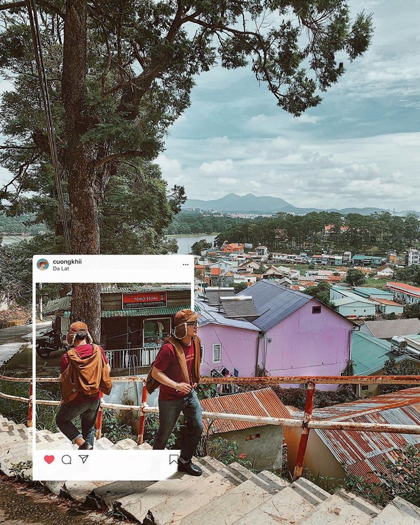This screenshot has height=525, width=420.
Task: Open the cuongkhii profile avatar
Action: (x=43, y=264)
